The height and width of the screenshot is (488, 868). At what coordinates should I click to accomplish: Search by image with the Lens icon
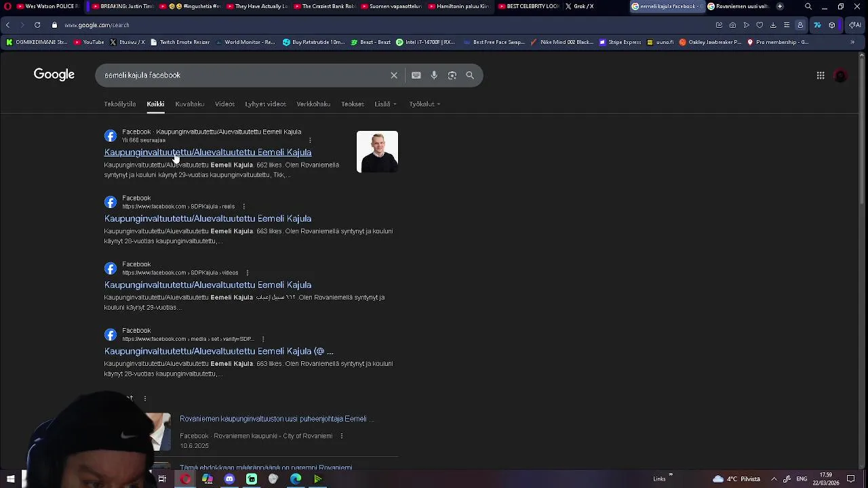pyautogui.click(x=452, y=75)
